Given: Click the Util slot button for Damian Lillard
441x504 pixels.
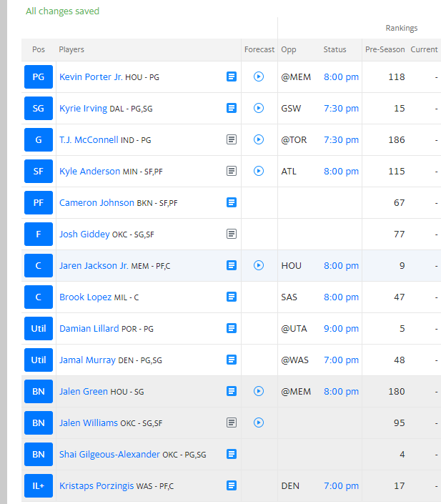Looking at the screenshot, I should click(x=39, y=329).
